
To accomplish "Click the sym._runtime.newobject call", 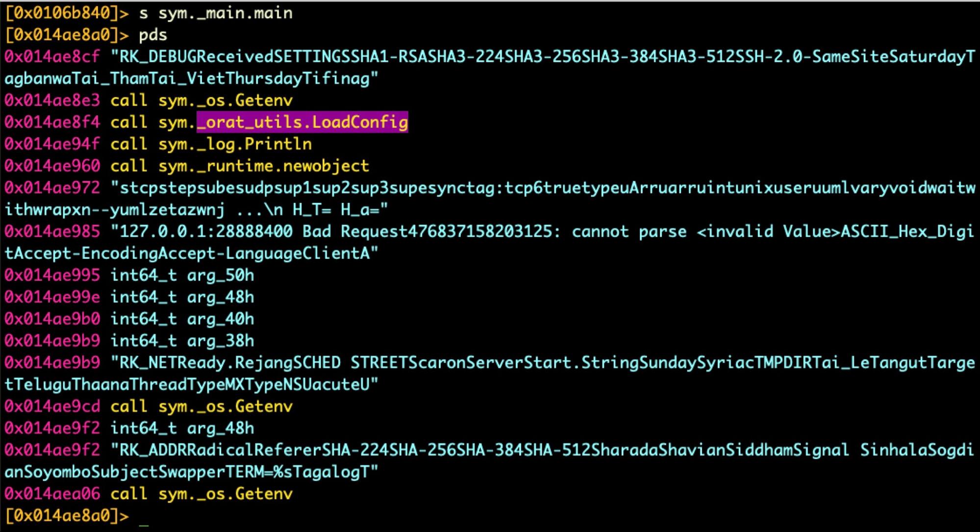I will pos(263,166).
